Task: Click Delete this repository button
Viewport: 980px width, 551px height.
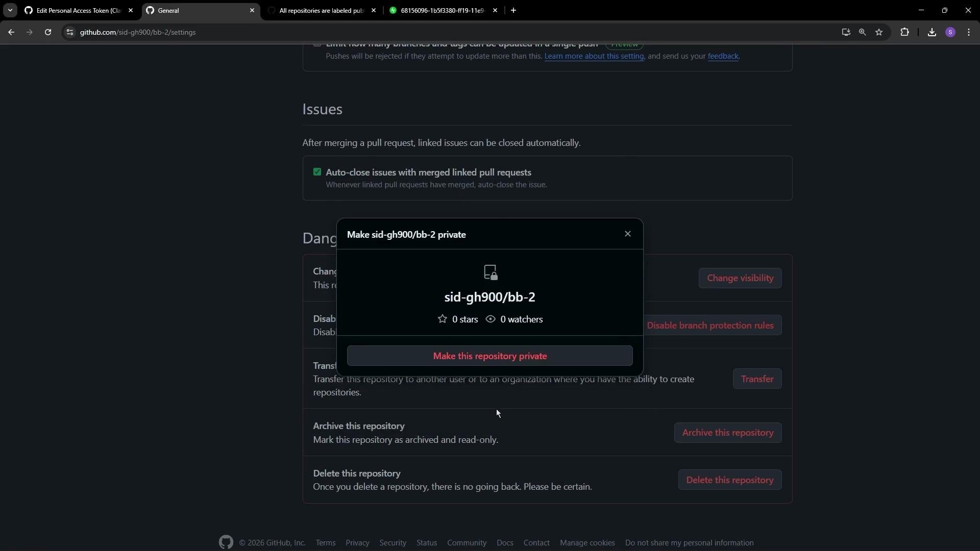Action: [x=729, y=480]
